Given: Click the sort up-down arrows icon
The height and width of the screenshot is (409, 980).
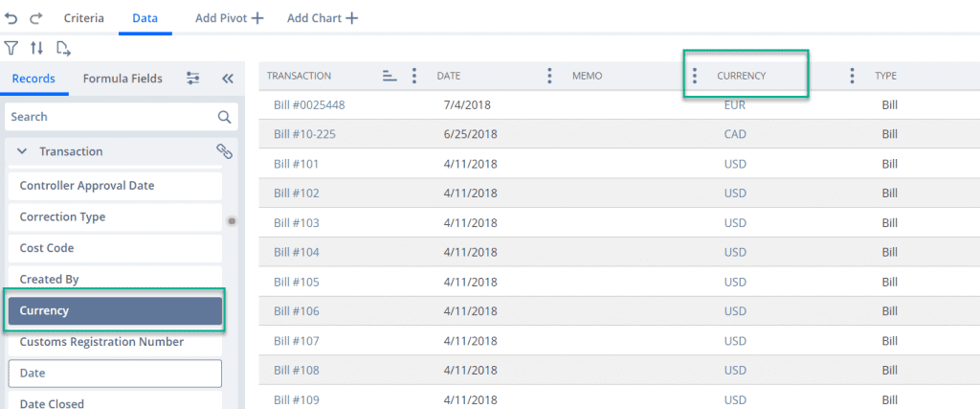Looking at the screenshot, I should click(36, 47).
